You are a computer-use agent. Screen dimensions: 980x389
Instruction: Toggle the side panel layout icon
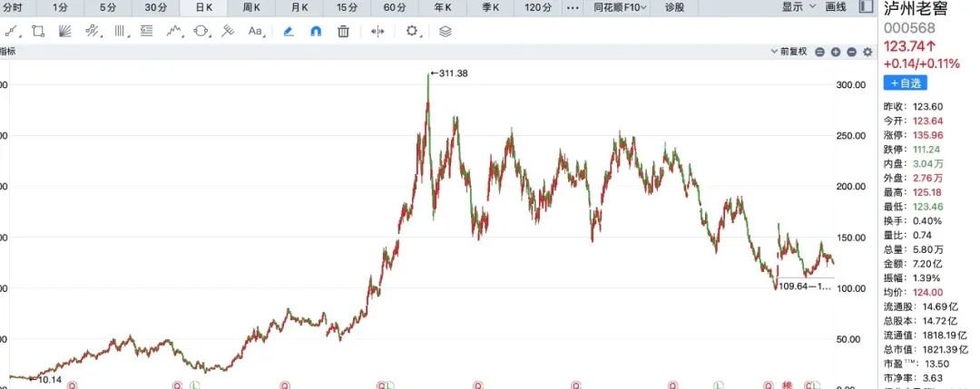coord(866,7)
